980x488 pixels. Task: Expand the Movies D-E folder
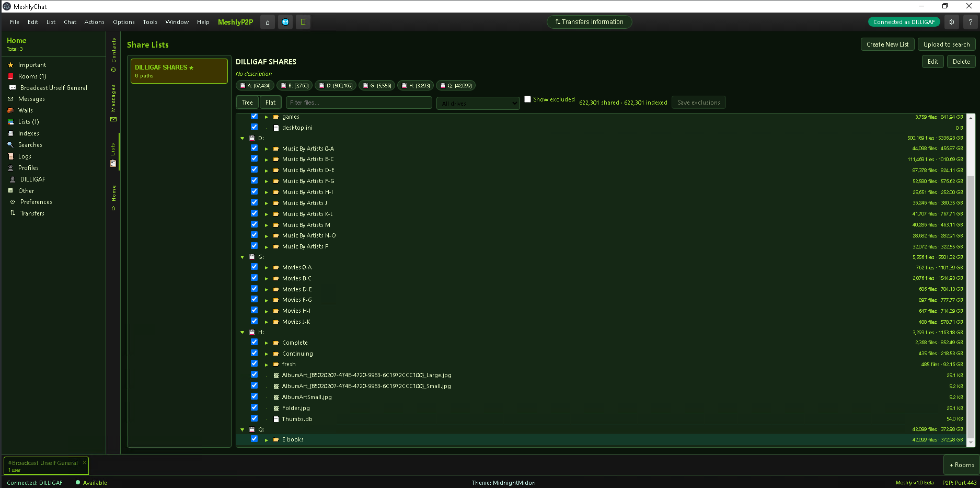point(266,290)
